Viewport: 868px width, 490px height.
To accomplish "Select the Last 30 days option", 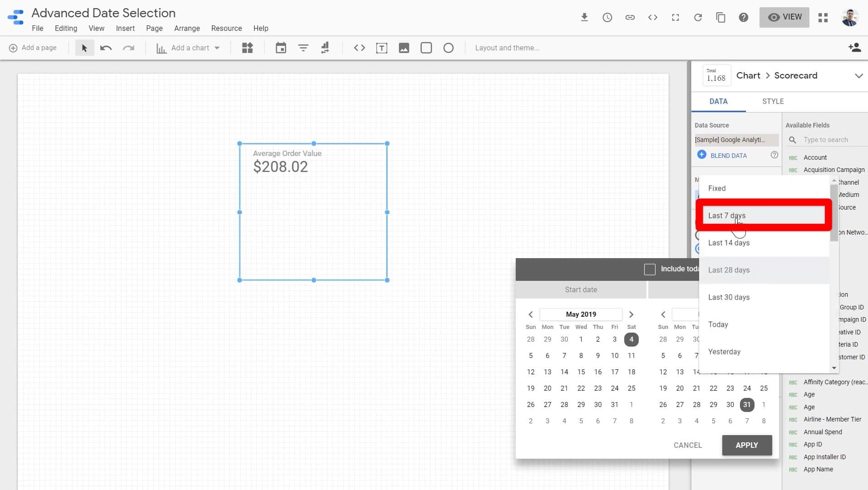I will click(x=729, y=297).
